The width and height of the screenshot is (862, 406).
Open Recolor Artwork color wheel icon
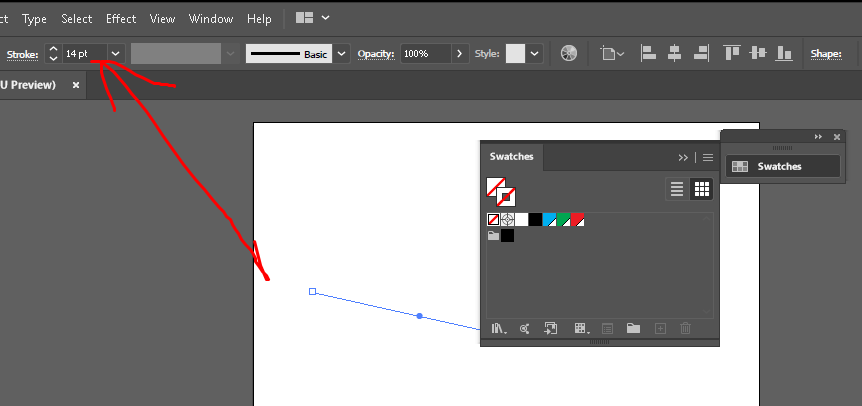point(569,53)
